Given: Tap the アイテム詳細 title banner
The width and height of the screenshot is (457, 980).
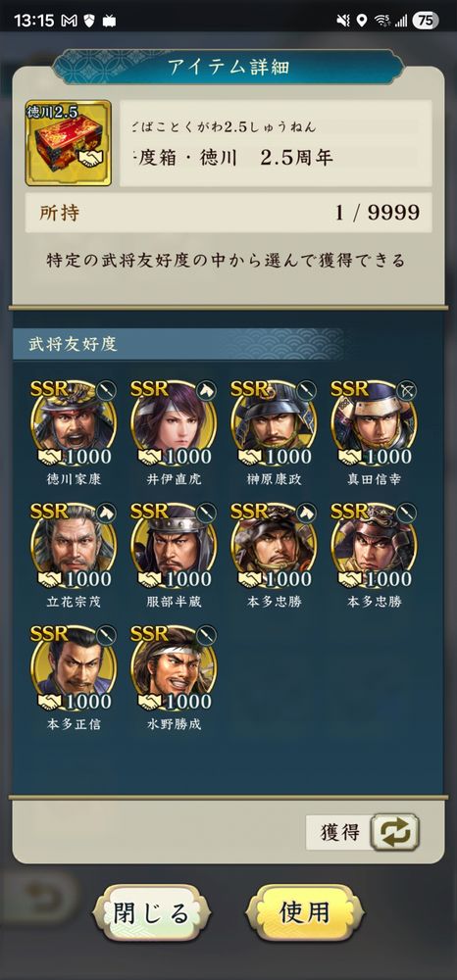Looking at the screenshot, I should tap(228, 67).
